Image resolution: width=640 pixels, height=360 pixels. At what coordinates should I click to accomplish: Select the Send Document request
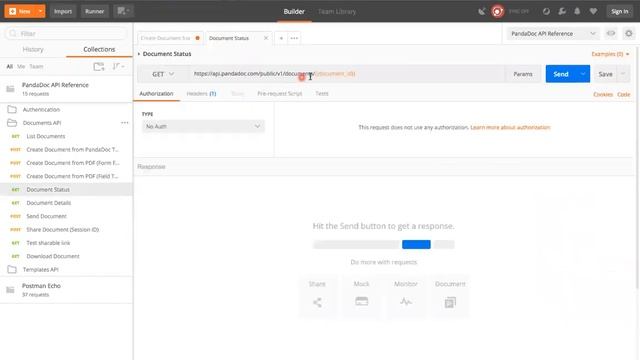pyautogui.click(x=66, y=216)
